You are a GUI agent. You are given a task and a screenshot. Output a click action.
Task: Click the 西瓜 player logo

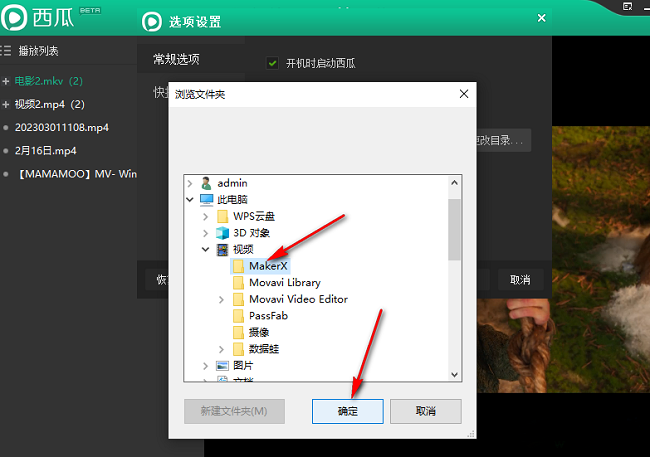[x=14, y=17]
